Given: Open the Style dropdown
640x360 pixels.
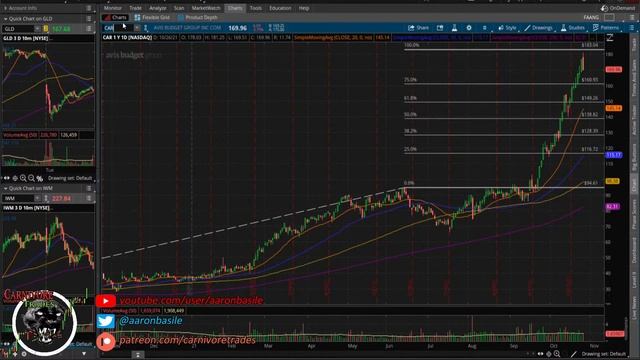Looking at the screenshot, I should (x=507, y=28).
